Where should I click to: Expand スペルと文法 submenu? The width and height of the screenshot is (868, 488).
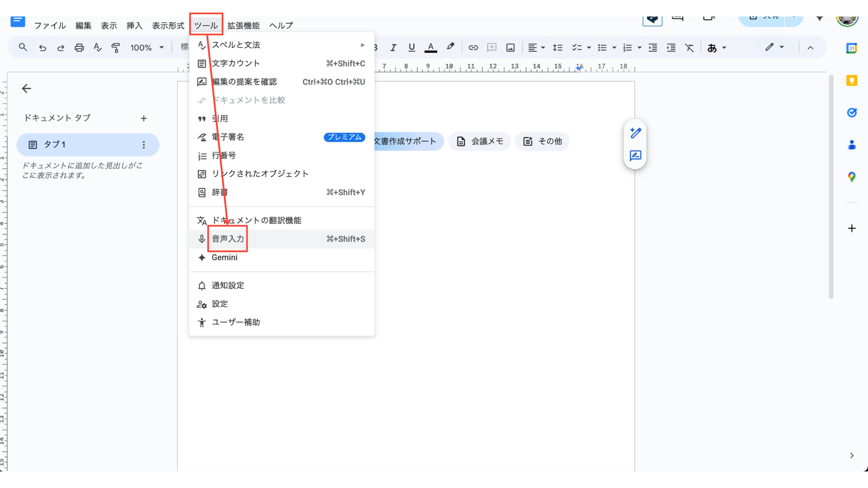coord(281,45)
